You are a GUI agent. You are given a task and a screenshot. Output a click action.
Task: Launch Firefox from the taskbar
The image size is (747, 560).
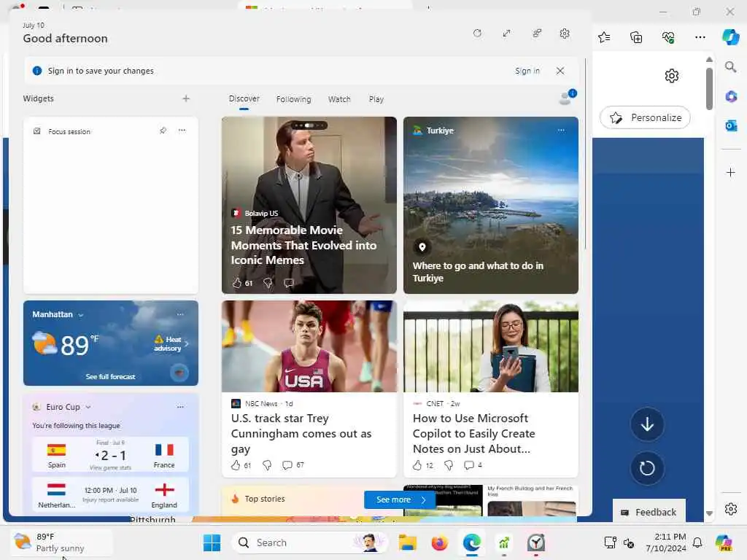(440, 542)
